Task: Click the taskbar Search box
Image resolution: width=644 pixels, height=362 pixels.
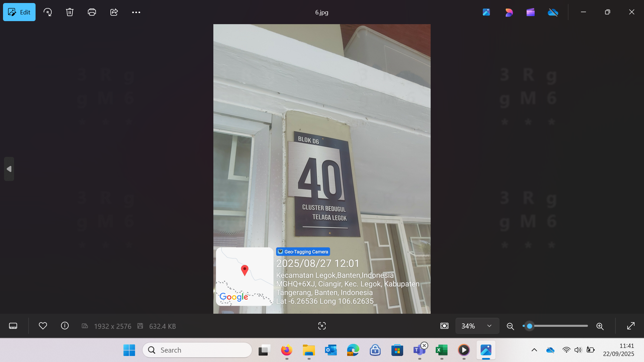Action: point(197,350)
